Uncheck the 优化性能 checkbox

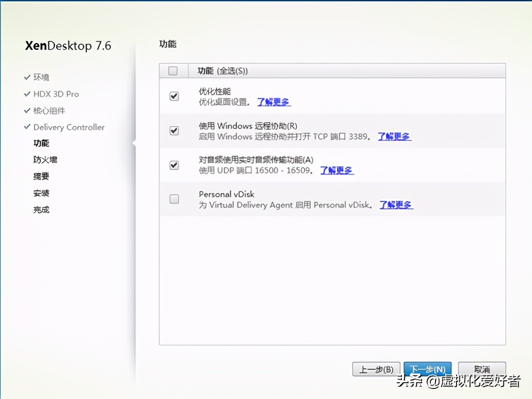pyautogui.click(x=174, y=96)
